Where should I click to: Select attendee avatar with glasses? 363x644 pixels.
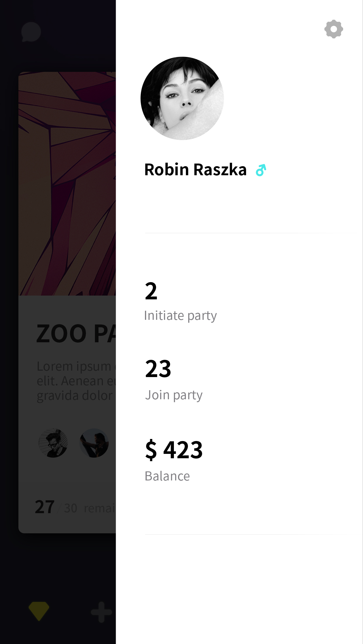click(53, 443)
